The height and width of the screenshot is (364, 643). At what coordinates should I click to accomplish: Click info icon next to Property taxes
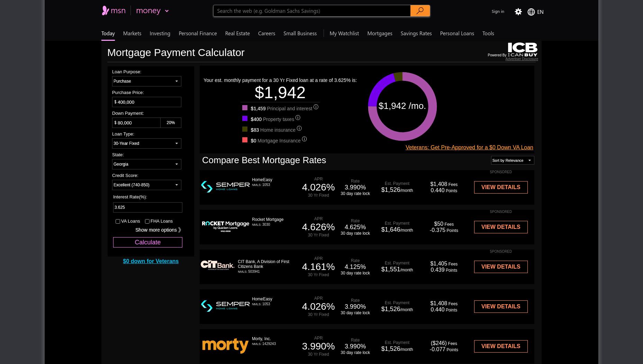click(298, 118)
